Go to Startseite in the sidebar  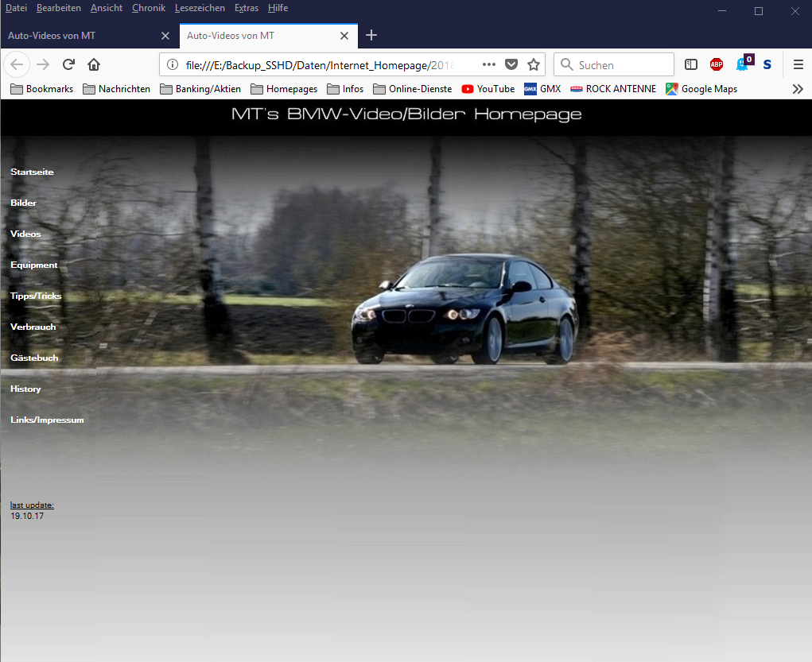tap(32, 172)
